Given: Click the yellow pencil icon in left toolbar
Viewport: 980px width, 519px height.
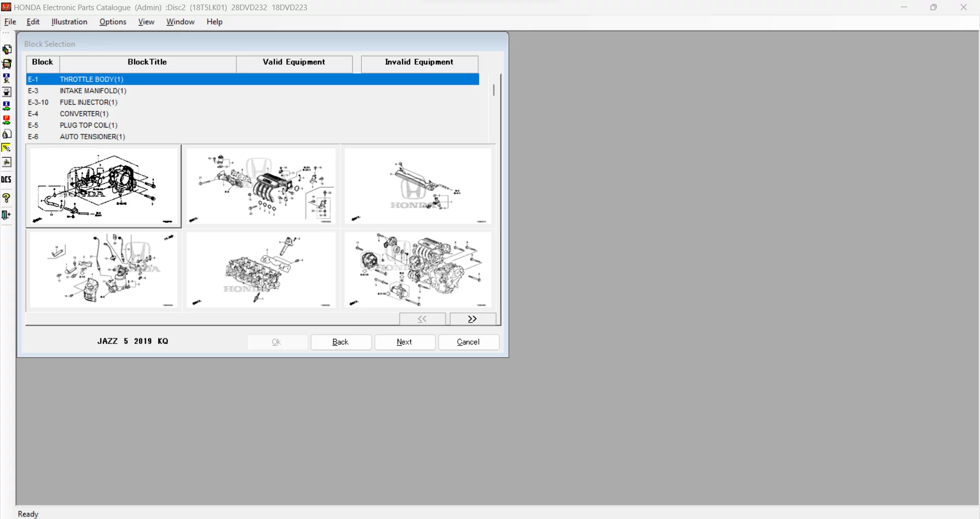Looking at the screenshot, I should click(x=7, y=148).
